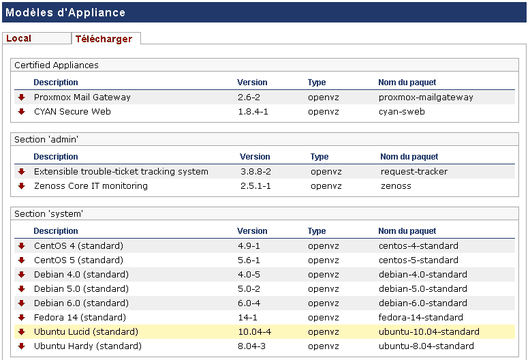Click Type header in Section 'system'
The width and height of the screenshot is (530, 360).
317,231
